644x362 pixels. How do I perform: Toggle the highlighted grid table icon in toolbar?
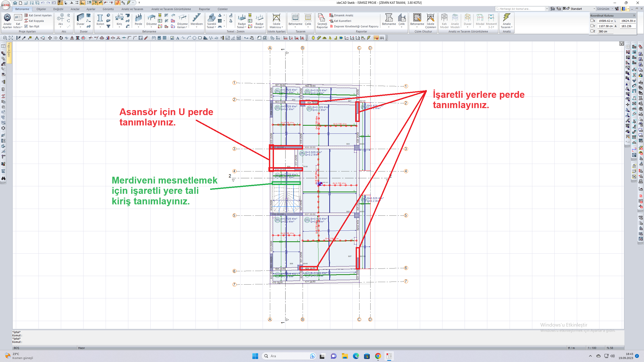pos(376,38)
